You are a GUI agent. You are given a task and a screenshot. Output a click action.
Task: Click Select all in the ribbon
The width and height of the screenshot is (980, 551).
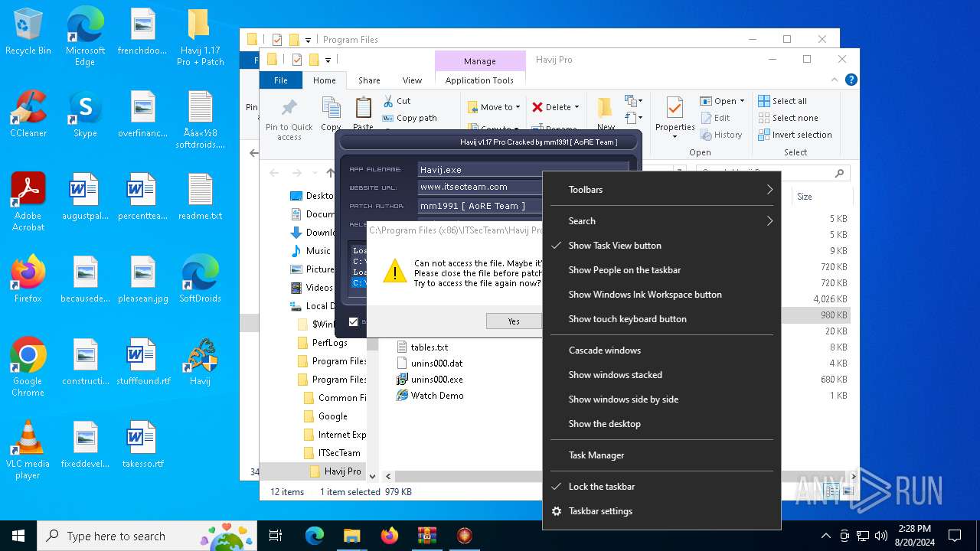click(782, 101)
